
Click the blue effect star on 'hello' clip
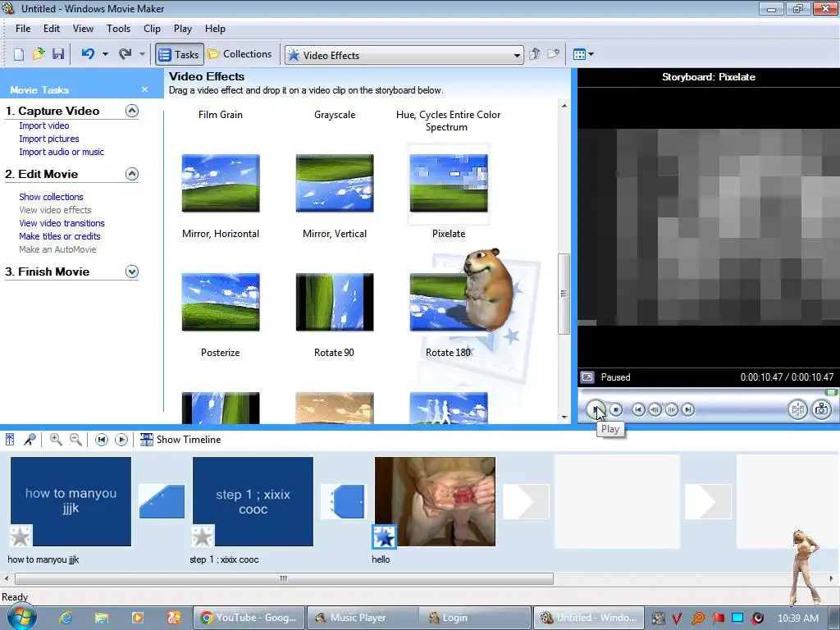(x=384, y=536)
